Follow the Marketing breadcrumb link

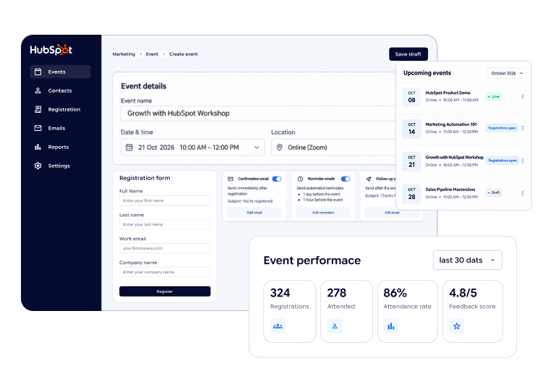124,54
